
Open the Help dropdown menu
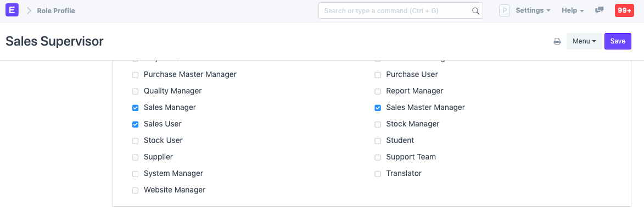point(573,10)
